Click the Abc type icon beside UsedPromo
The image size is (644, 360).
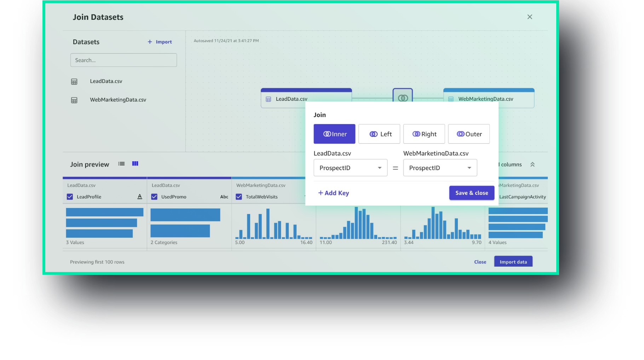[224, 197]
